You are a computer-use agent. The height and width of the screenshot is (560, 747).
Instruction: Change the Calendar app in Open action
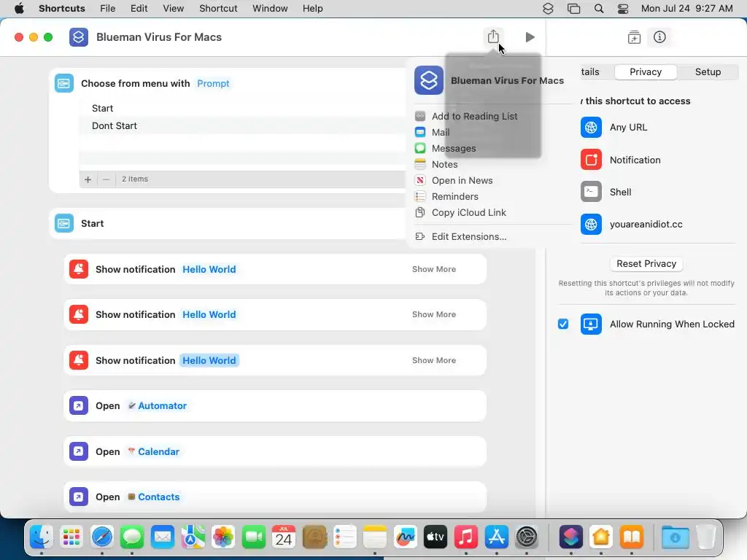[153, 451]
